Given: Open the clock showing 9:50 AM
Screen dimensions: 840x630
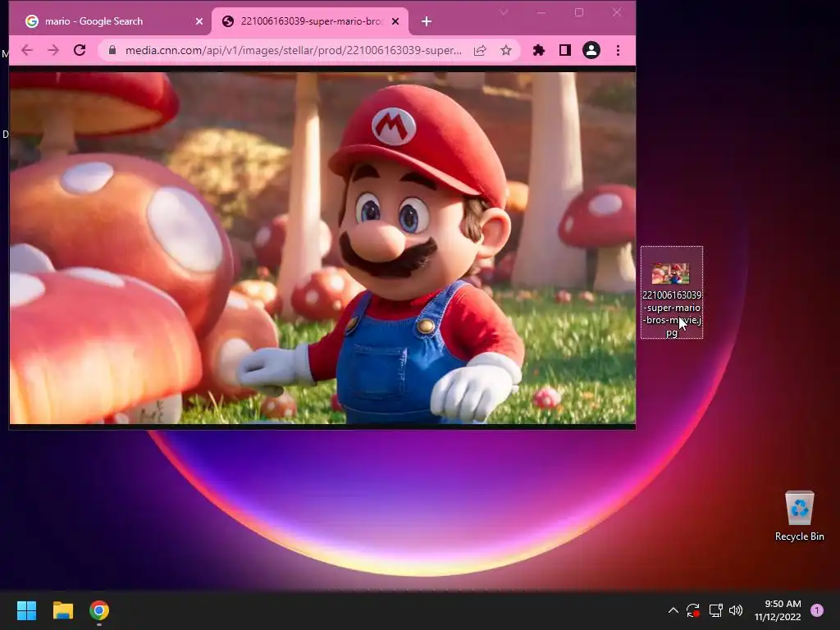Looking at the screenshot, I should pyautogui.click(x=778, y=610).
